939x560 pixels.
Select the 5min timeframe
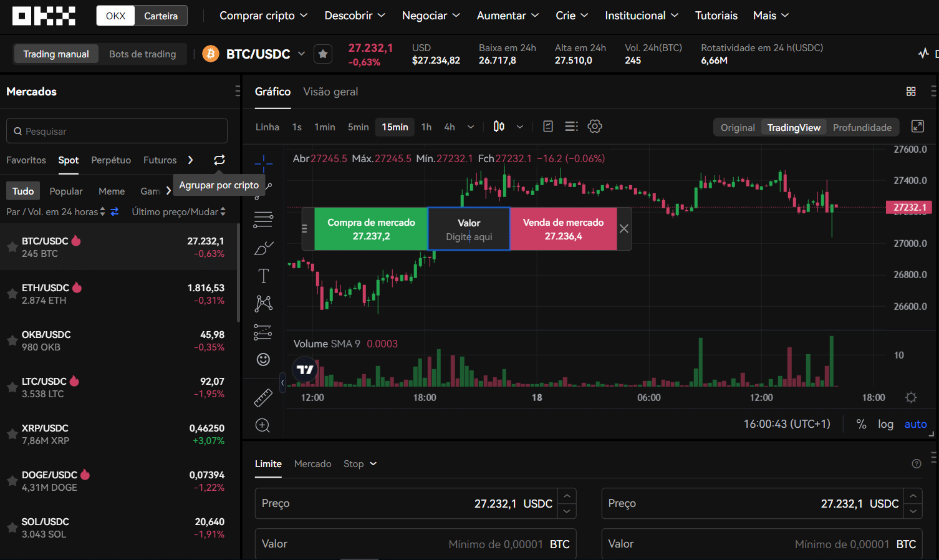(x=359, y=127)
